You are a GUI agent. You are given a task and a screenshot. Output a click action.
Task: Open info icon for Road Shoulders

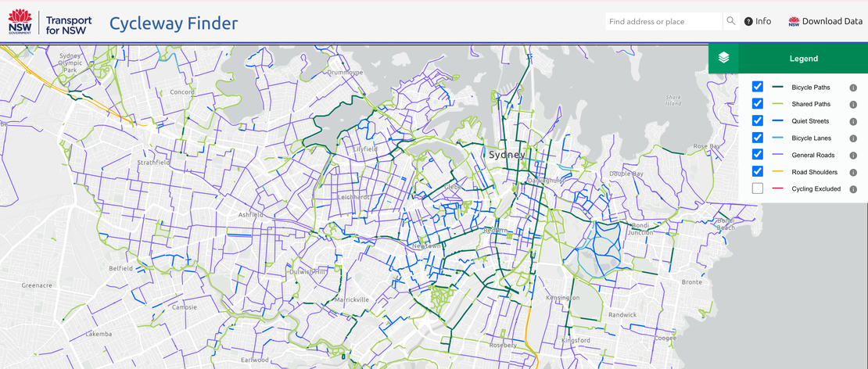(x=853, y=172)
